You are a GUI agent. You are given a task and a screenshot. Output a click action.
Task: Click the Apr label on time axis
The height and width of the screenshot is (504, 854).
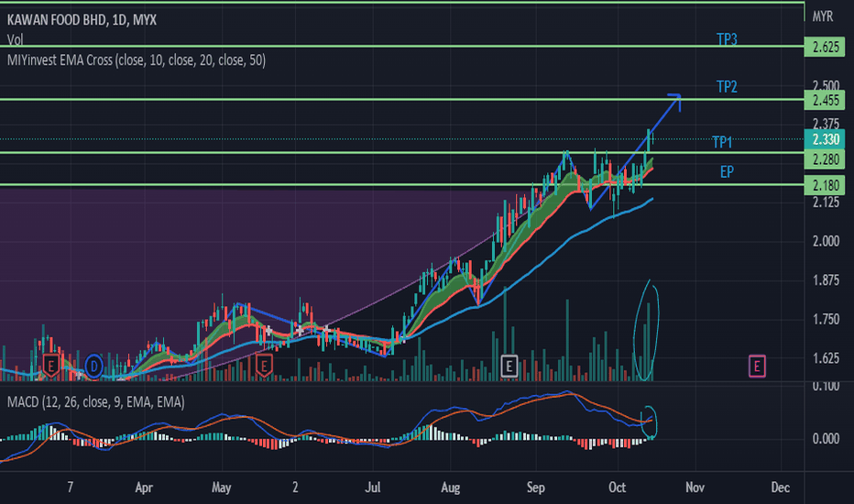pyautogui.click(x=144, y=488)
